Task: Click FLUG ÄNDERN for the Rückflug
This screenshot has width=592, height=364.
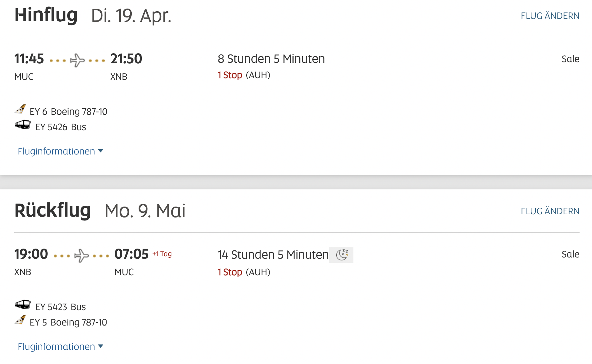Action: pos(550,211)
